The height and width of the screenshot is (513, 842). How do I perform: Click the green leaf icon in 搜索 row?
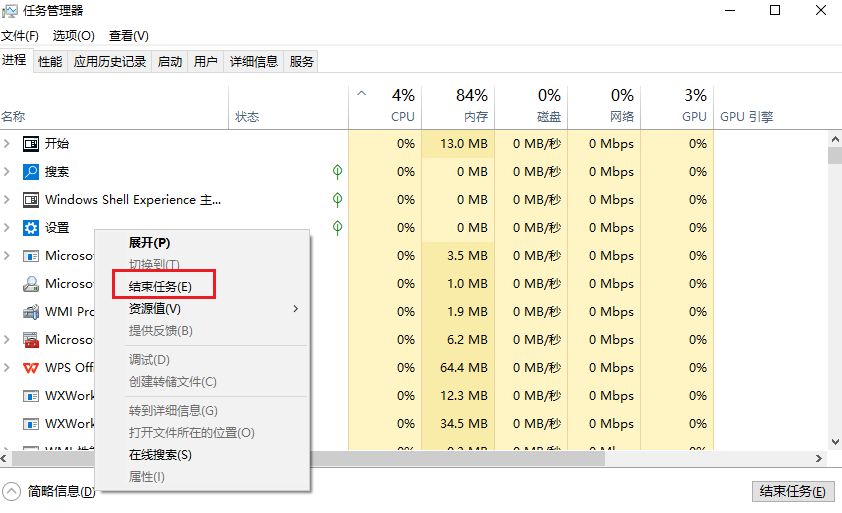tap(337, 172)
